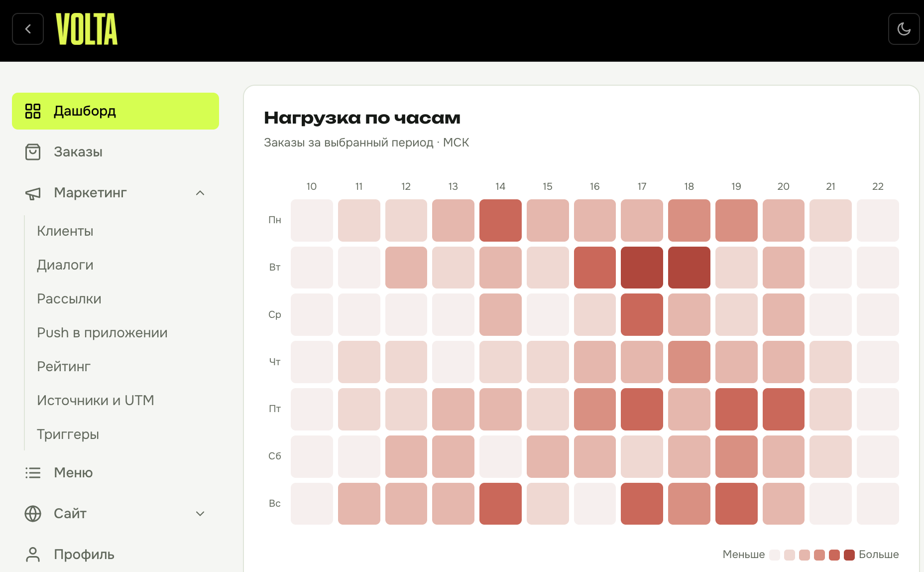Click the Вс row label
This screenshot has width=924, height=572.
coord(275,504)
